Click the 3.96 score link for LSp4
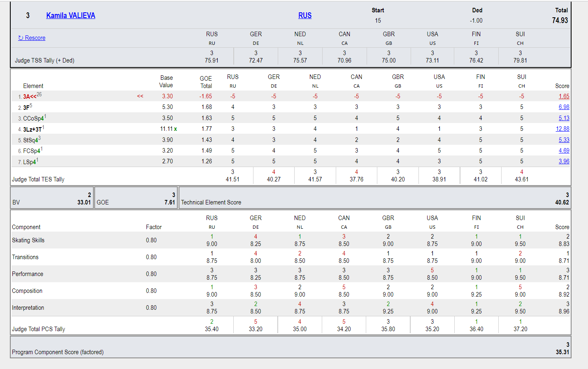This screenshot has height=369, width=588. point(564,161)
